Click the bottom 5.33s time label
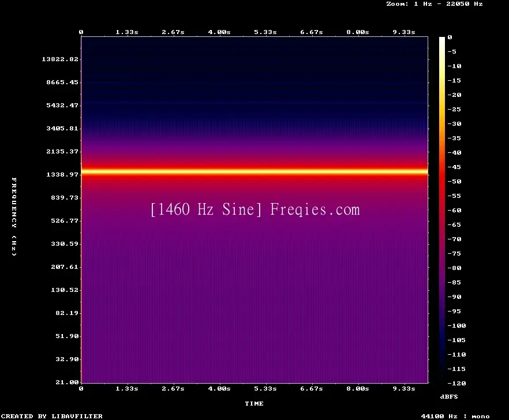This screenshot has width=509, height=420. tap(265, 388)
